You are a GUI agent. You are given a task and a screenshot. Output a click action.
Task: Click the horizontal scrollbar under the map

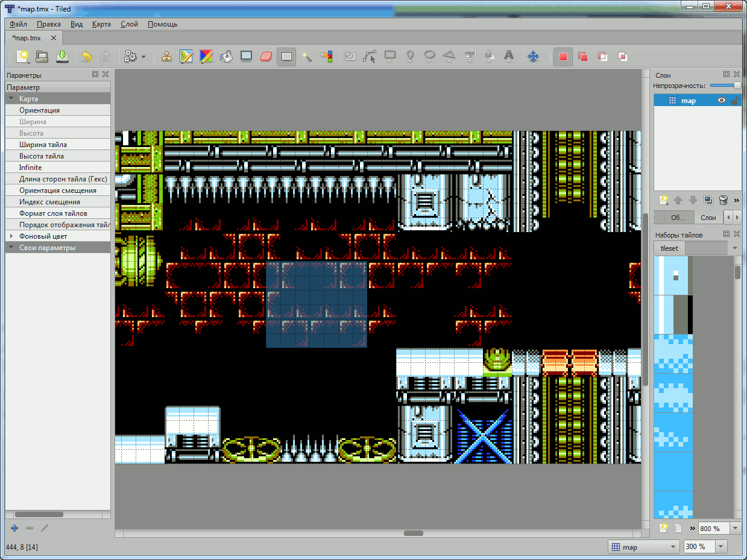414,533
